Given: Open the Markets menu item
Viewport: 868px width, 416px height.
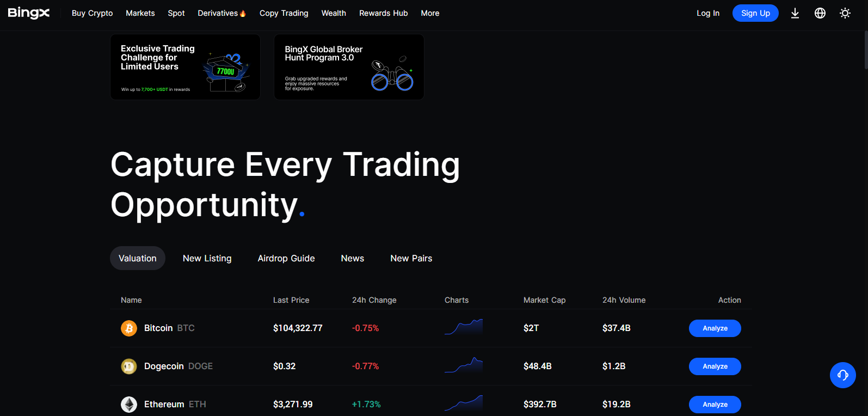Looking at the screenshot, I should pyautogui.click(x=140, y=13).
